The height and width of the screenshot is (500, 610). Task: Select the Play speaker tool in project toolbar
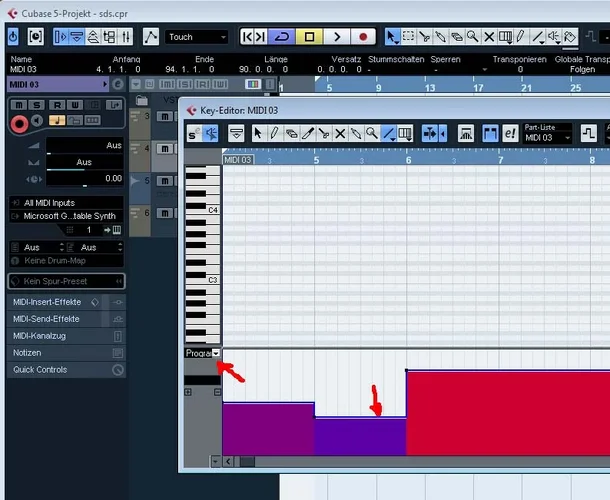[x=554, y=37]
